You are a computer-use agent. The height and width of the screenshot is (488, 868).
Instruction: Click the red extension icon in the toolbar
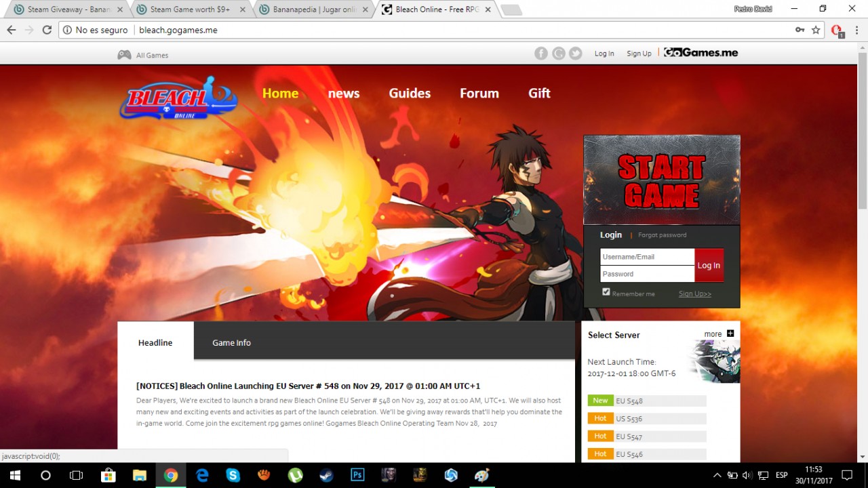pos(837,30)
